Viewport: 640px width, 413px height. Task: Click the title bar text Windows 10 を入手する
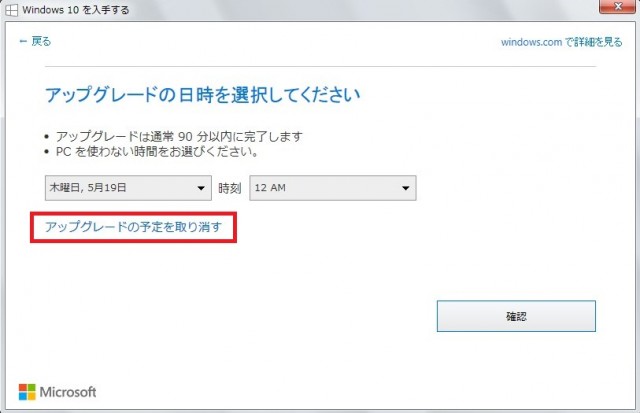coord(76,10)
